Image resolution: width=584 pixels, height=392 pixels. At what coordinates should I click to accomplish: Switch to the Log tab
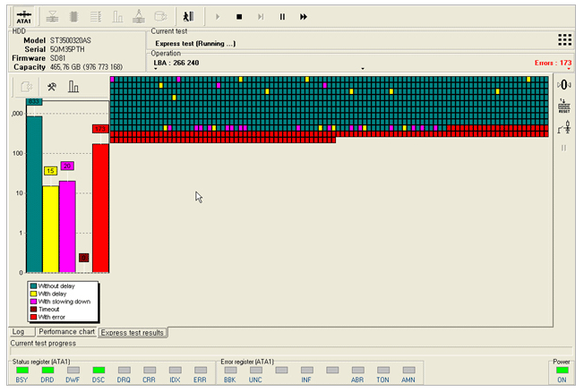click(x=19, y=332)
